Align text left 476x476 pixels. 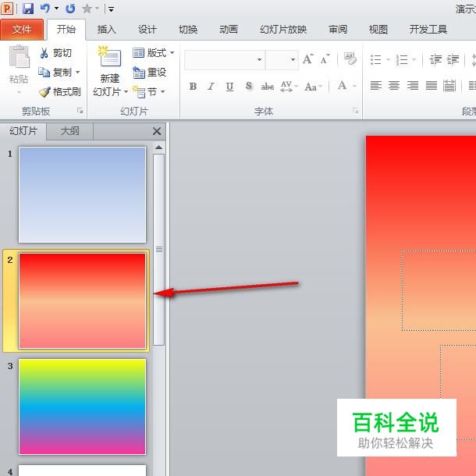pyautogui.click(x=376, y=86)
